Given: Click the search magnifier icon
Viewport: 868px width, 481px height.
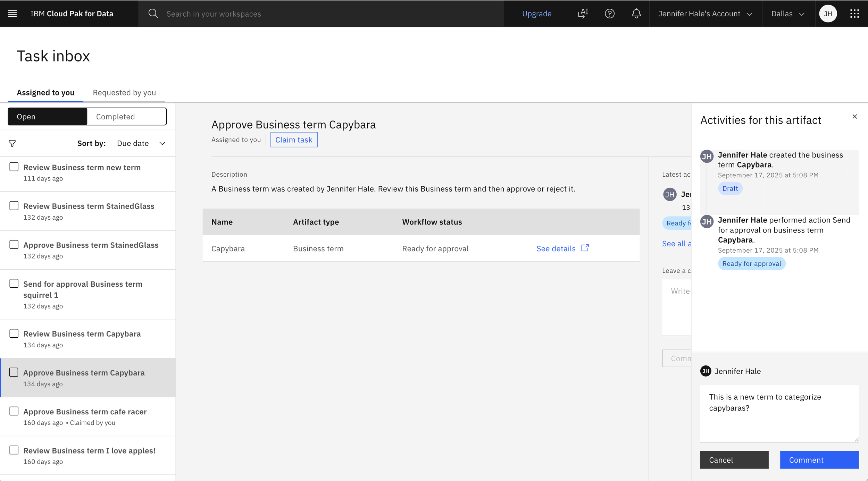Looking at the screenshot, I should click(153, 14).
